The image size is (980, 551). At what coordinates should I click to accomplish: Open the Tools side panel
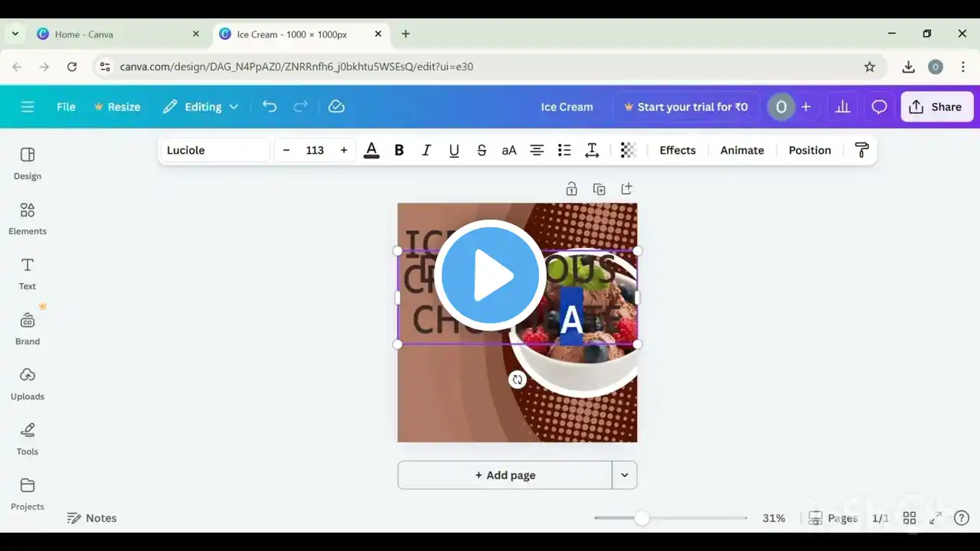tap(28, 439)
